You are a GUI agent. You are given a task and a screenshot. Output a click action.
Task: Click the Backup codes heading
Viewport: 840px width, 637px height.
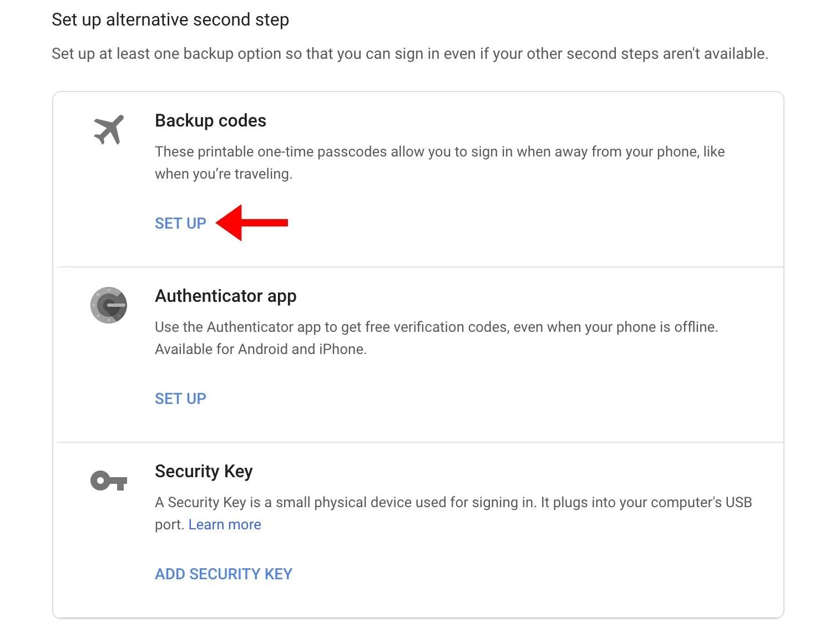click(211, 120)
